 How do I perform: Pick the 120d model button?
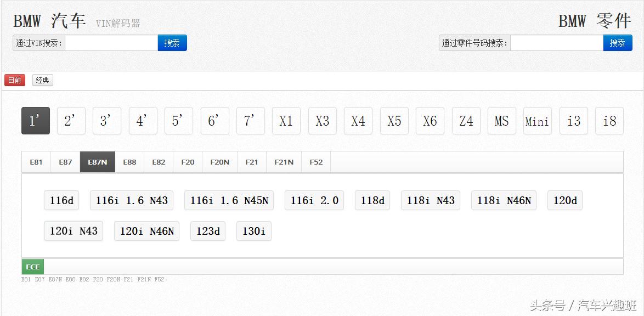click(565, 201)
